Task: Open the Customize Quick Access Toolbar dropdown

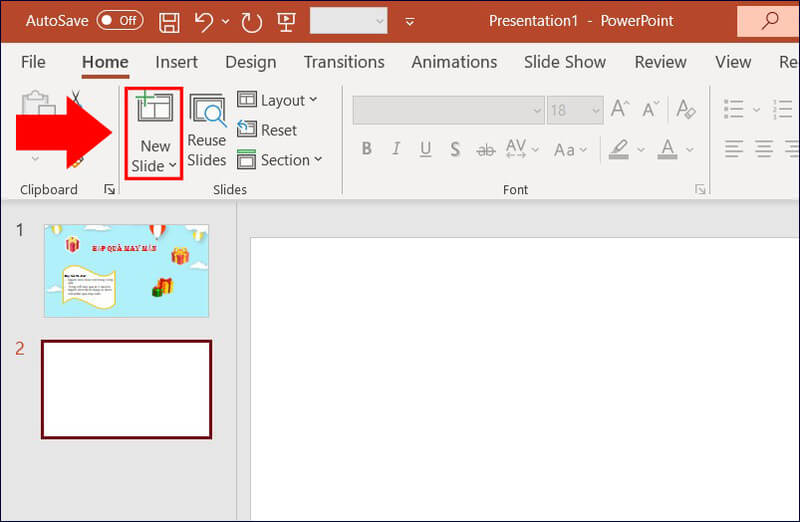Action: [410, 21]
